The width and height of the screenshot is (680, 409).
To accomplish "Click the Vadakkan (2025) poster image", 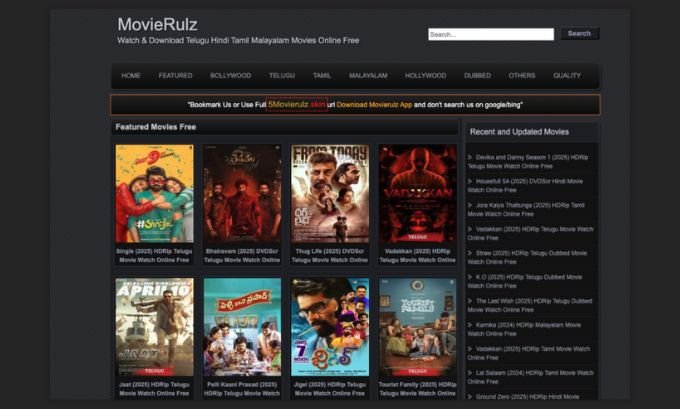I will point(417,194).
